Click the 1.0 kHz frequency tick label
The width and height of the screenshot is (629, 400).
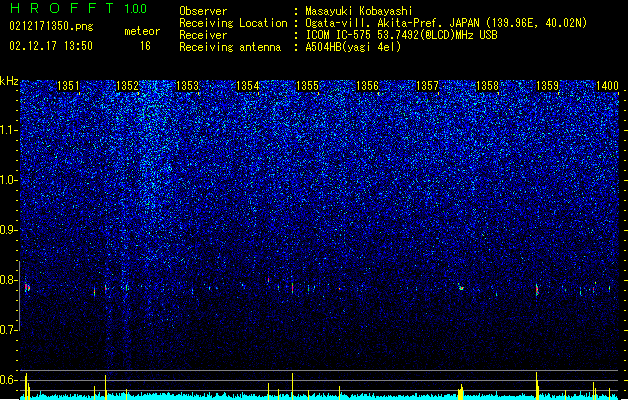[9, 180]
